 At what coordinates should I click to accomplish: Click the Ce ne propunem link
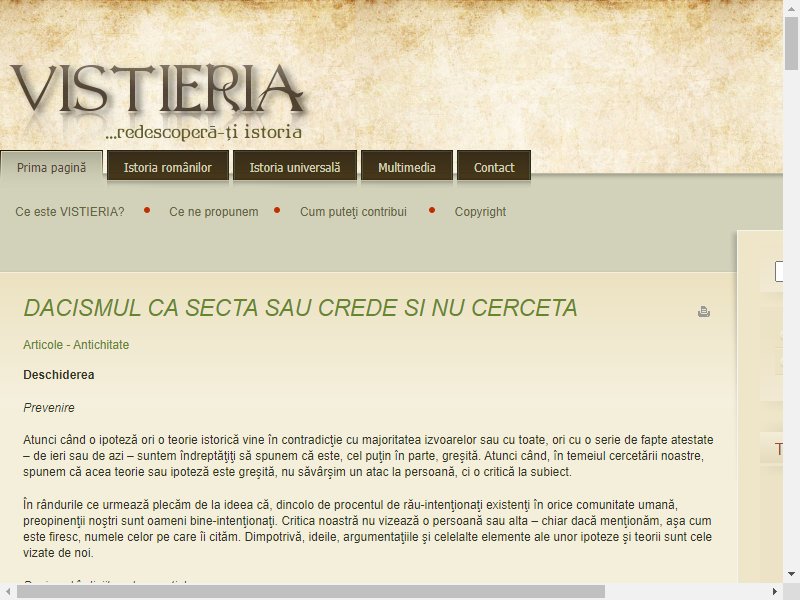214,212
